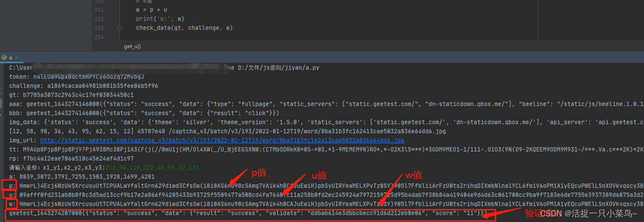
Task: Click the 'u:' label in red box
Action: 12,195
